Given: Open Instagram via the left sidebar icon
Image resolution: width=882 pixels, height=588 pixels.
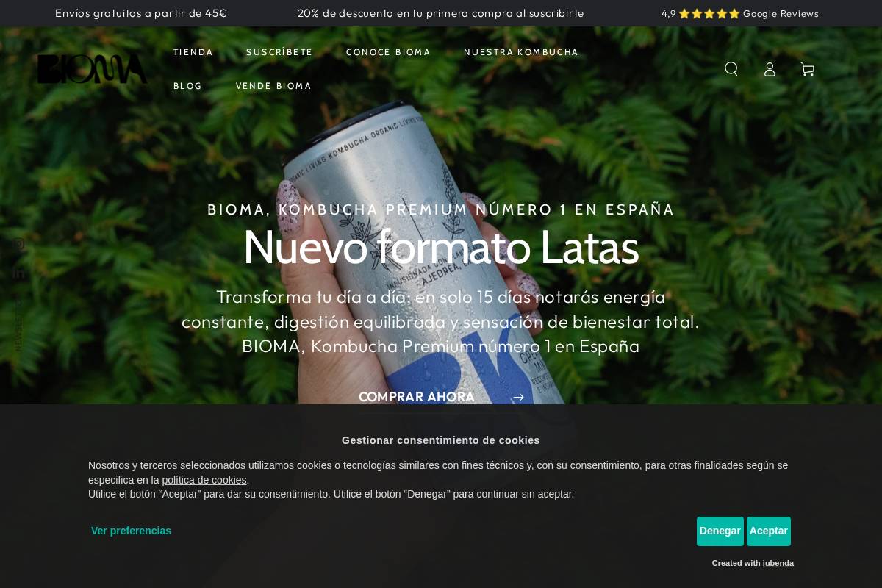Looking at the screenshot, I should (20, 244).
